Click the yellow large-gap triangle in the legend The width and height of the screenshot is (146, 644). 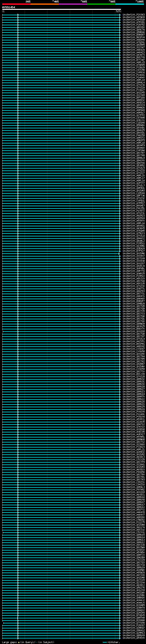click(x=19, y=642)
